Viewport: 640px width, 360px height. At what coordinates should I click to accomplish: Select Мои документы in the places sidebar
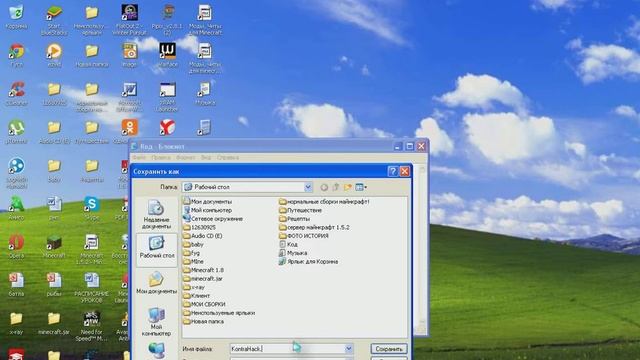pyautogui.click(x=156, y=282)
